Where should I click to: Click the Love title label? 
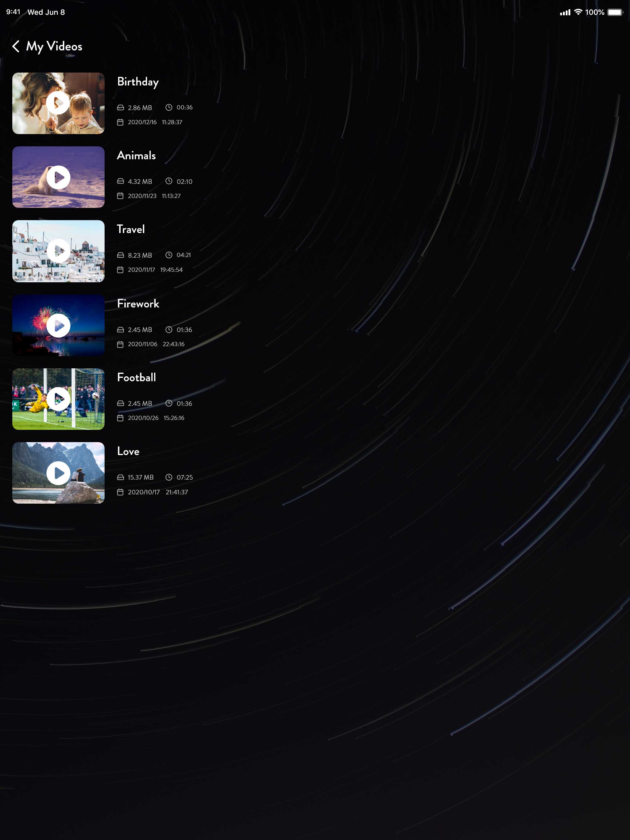tap(128, 452)
